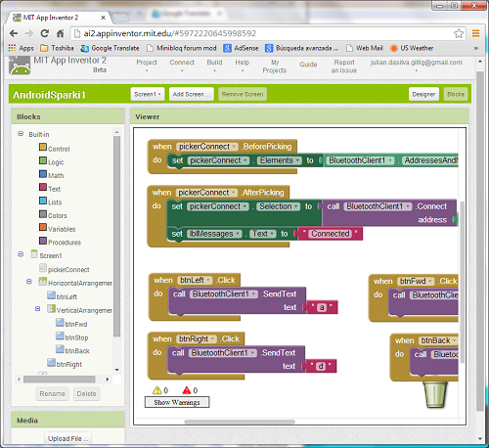Collapse HorizontalArrangement tree node
Image resolution: width=489 pixels, height=448 pixels.
click(29, 281)
